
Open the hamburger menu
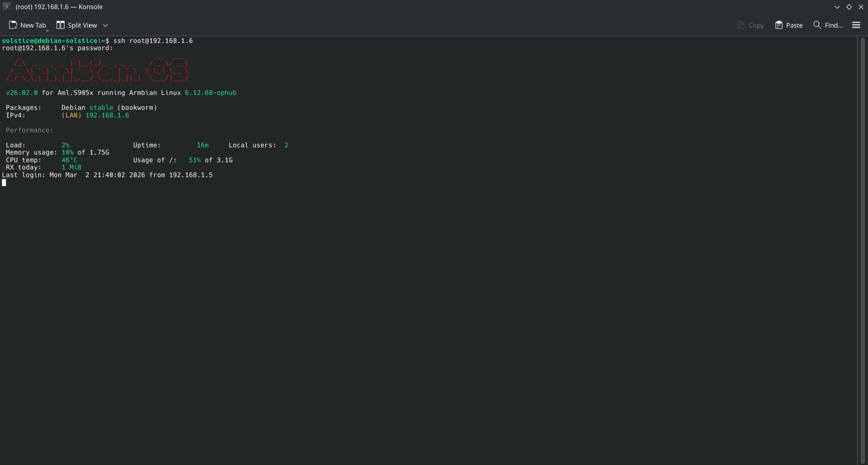point(856,25)
